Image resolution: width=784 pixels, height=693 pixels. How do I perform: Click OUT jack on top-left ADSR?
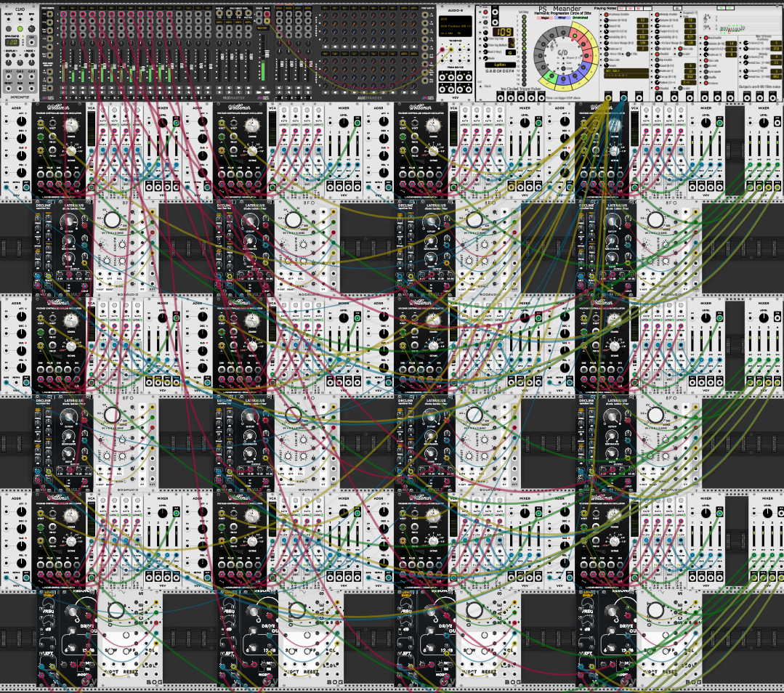[x=26, y=187]
